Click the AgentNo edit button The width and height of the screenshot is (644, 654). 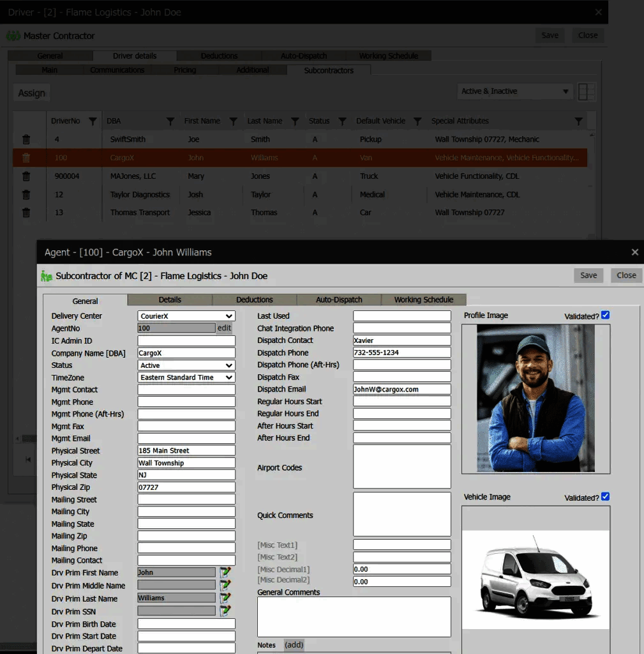(224, 328)
